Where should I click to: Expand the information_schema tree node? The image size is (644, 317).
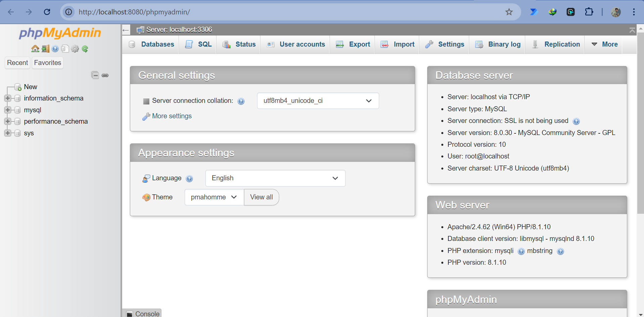[8, 98]
